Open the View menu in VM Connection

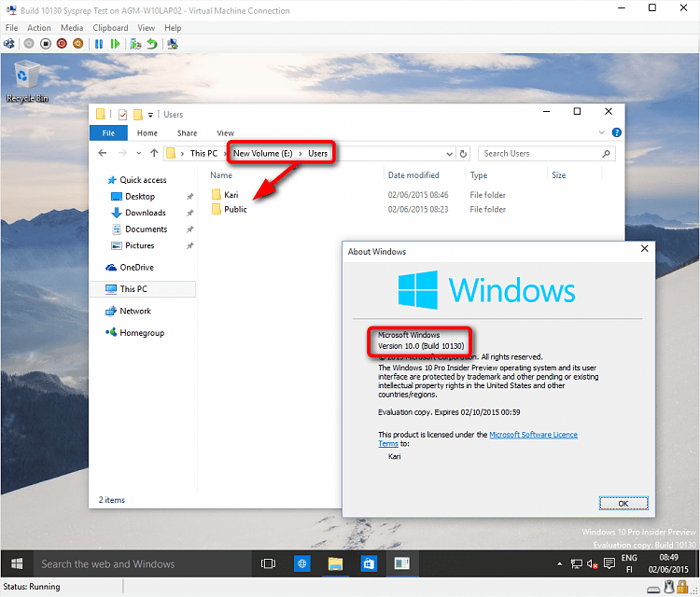click(x=146, y=28)
